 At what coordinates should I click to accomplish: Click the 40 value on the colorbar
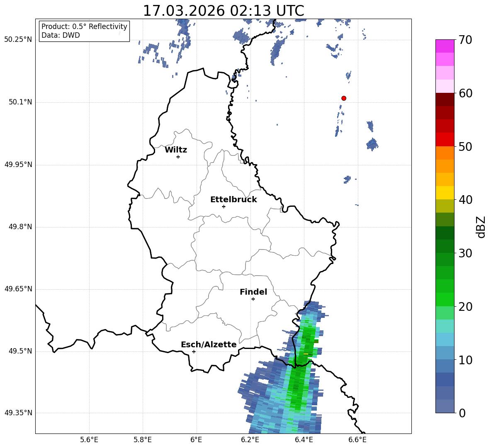pyautogui.click(x=465, y=200)
